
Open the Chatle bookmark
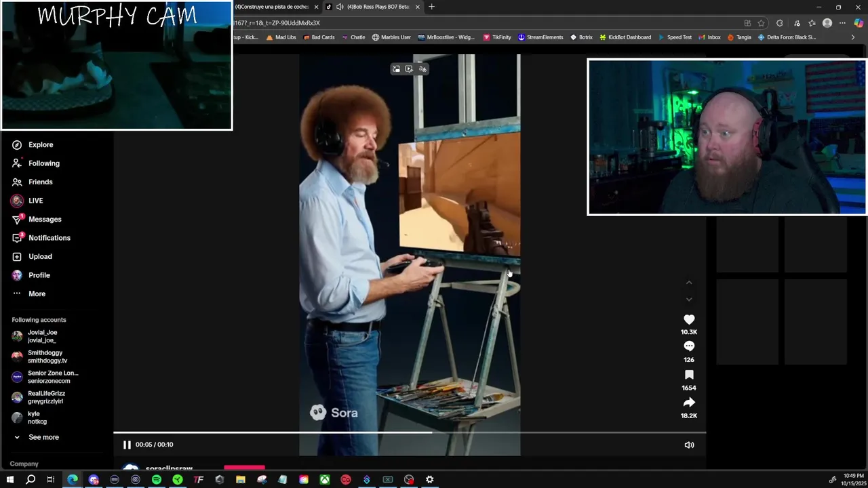click(353, 37)
